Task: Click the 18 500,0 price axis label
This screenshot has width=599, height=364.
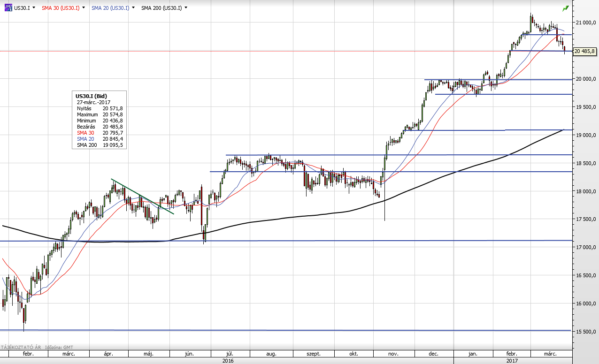Action: (x=586, y=163)
